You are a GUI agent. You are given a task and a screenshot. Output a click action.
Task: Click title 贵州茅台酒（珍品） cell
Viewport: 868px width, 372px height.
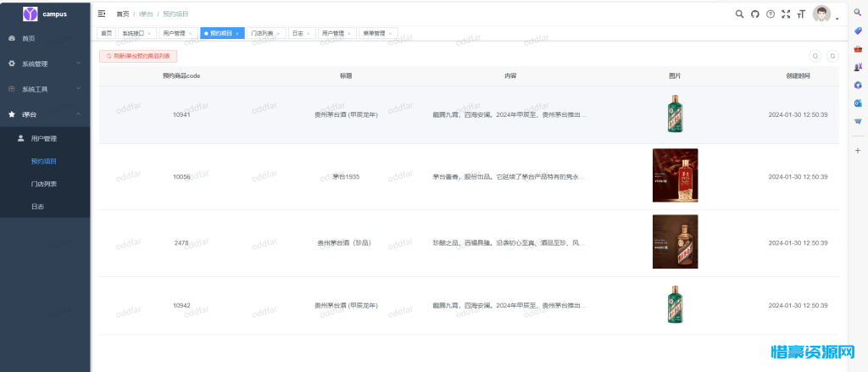(344, 243)
